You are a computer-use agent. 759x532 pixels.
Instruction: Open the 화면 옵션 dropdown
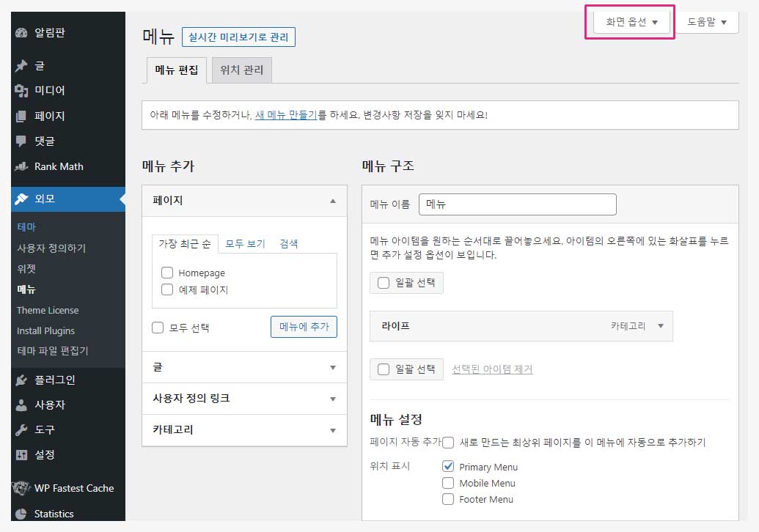coord(631,22)
